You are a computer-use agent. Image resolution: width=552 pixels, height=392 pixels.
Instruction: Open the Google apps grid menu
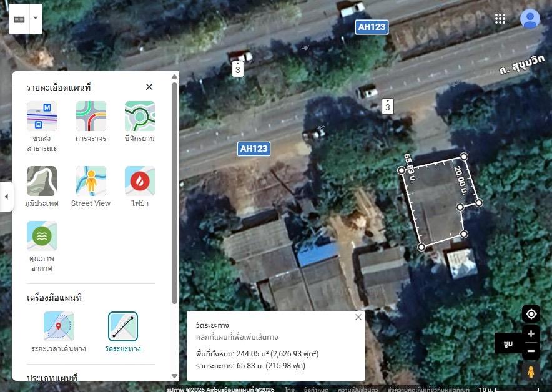(x=500, y=18)
